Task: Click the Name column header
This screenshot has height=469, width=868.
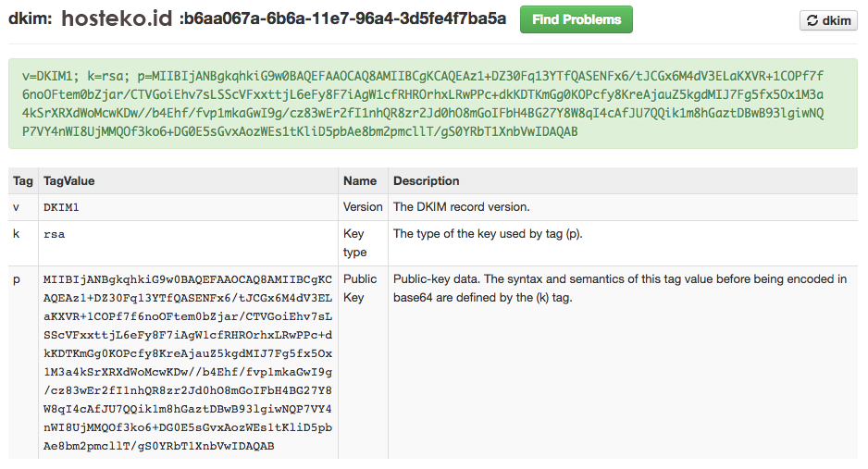Action: 360,181
